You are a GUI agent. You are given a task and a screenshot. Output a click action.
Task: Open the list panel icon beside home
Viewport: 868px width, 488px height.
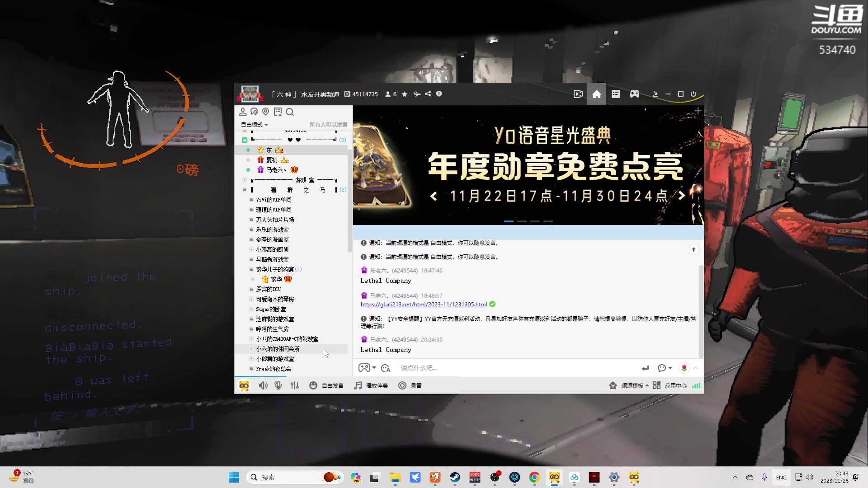tap(616, 94)
